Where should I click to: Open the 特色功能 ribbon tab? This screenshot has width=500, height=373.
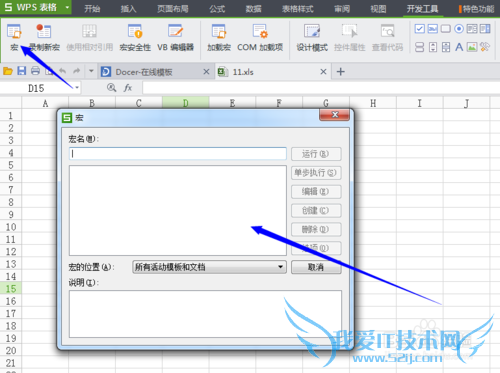[x=478, y=9]
